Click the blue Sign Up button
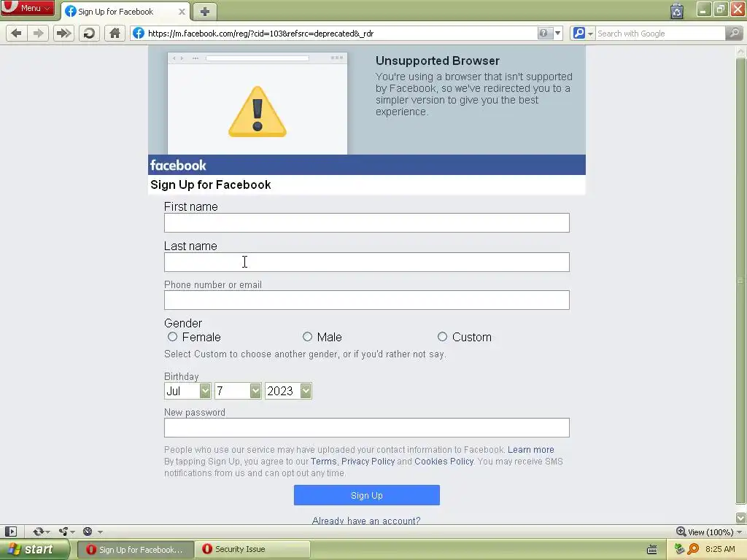The image size is (747, 560). point(366,495)
